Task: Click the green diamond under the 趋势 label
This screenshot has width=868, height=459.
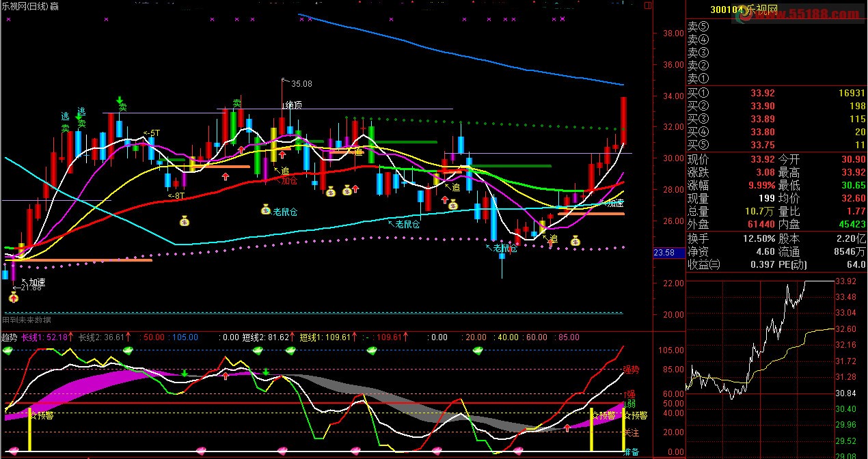Action: coord(8,350)
